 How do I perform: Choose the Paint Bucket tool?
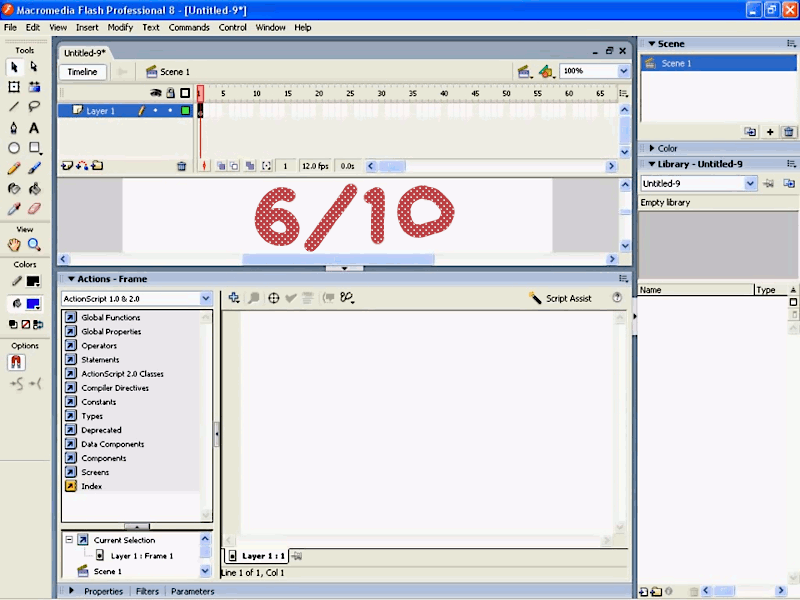point(33,190)
